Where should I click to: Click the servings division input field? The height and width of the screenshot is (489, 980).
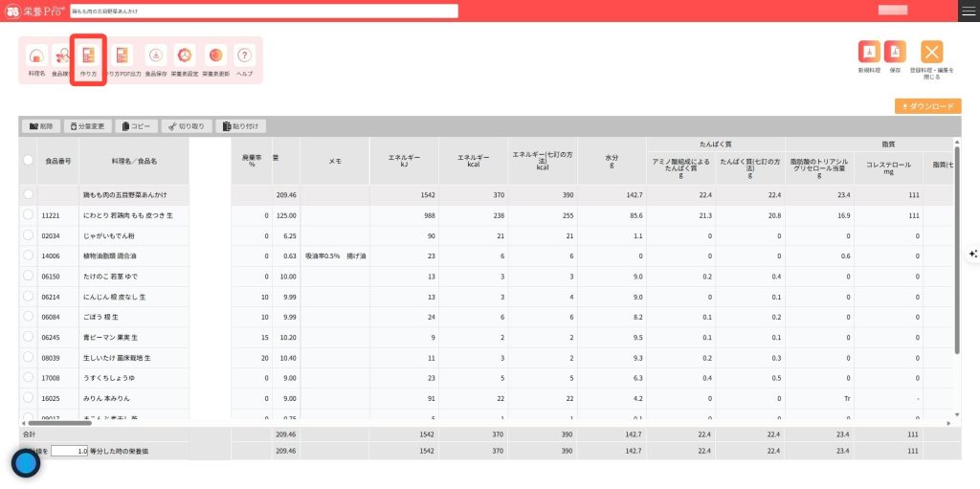pyautogui.click(x=70, y=450)
